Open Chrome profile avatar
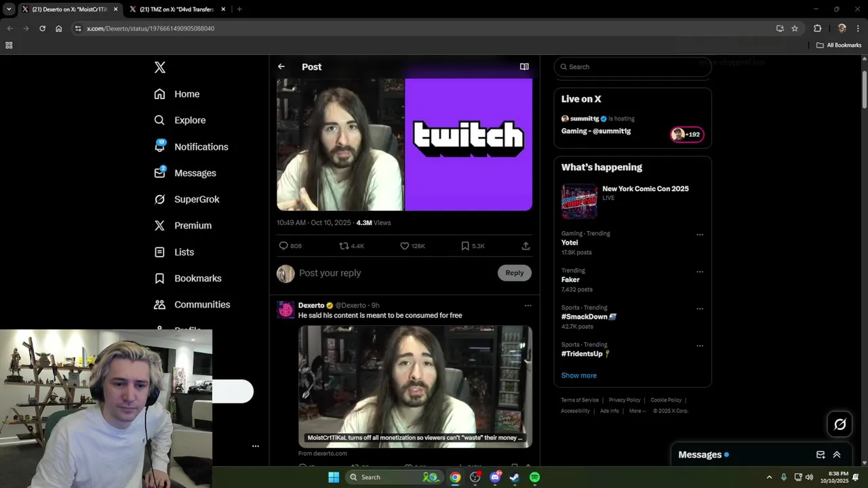 point(842,28)
